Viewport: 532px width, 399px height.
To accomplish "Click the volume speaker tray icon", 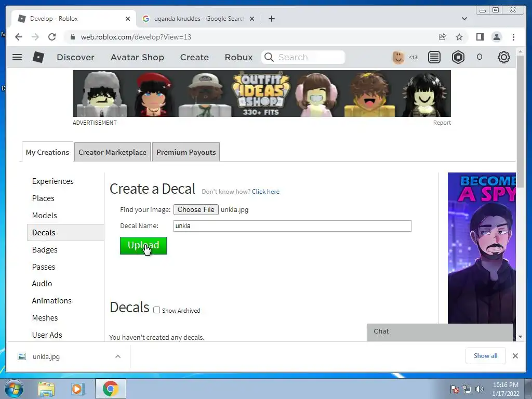I will click(x=480, y=389).
